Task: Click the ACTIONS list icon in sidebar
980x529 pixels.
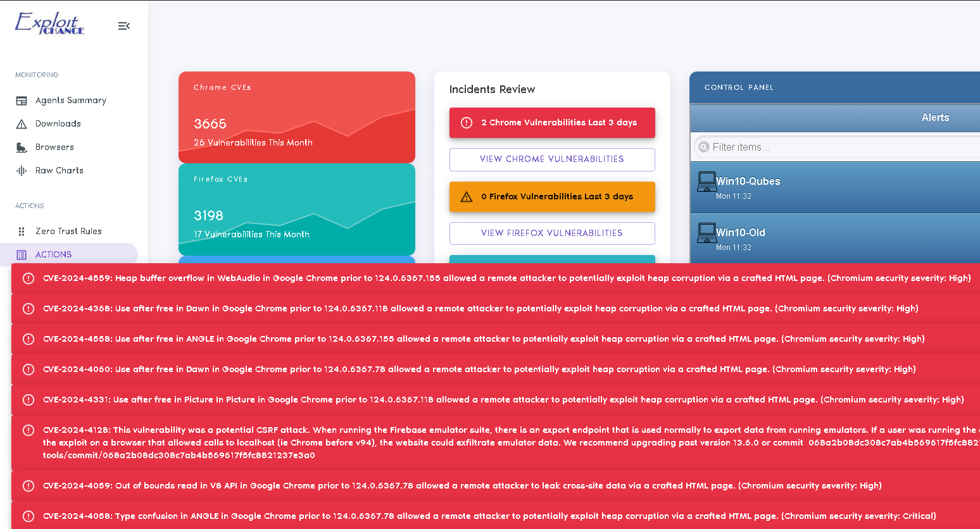Action: click(x=22, y=255)
